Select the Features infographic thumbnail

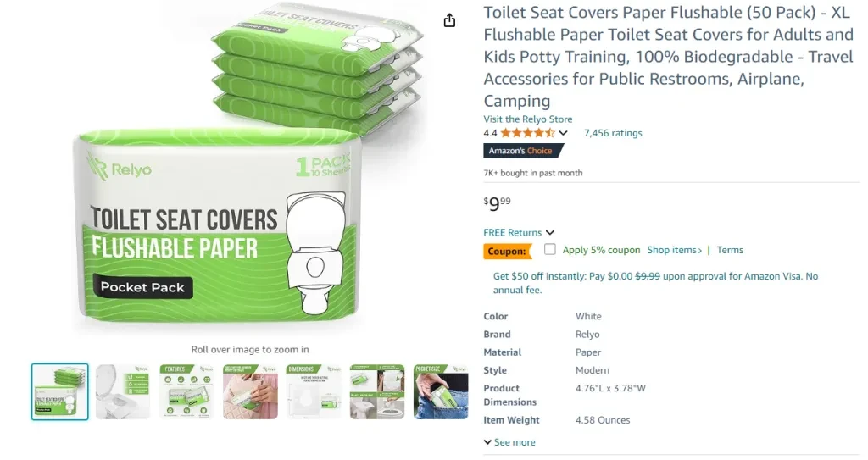186,391
